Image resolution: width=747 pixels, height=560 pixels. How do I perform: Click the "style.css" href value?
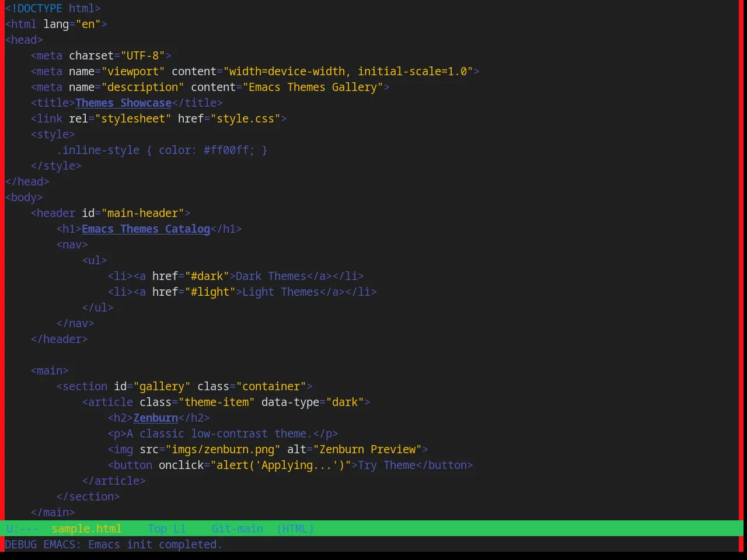tap(245, 118)
